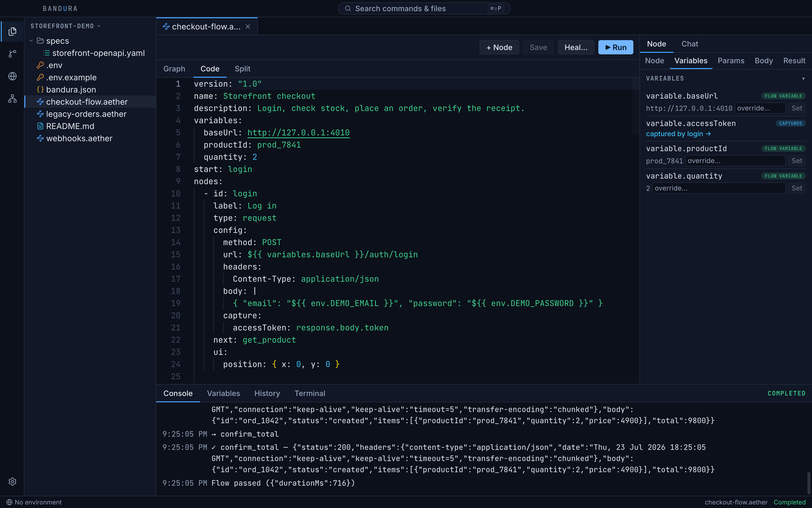Click the quantity override input field

(x=719, y=188)
